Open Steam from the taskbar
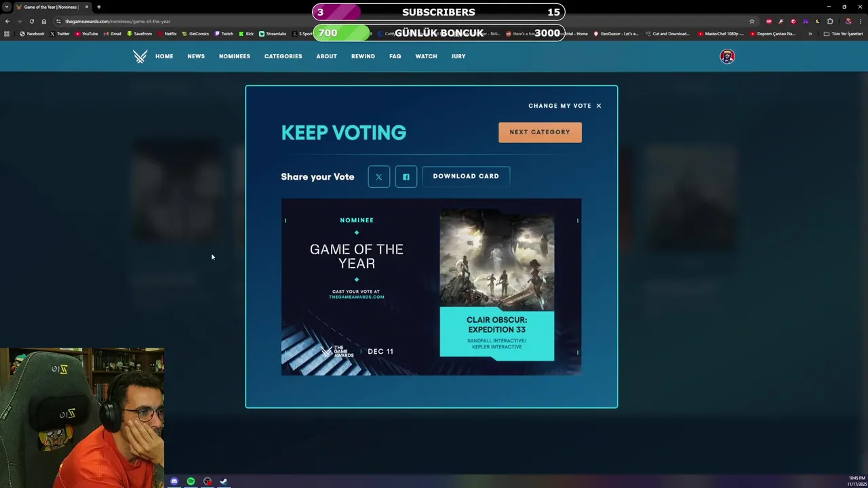This screenshot has height=488, width=868. [224, 481]
